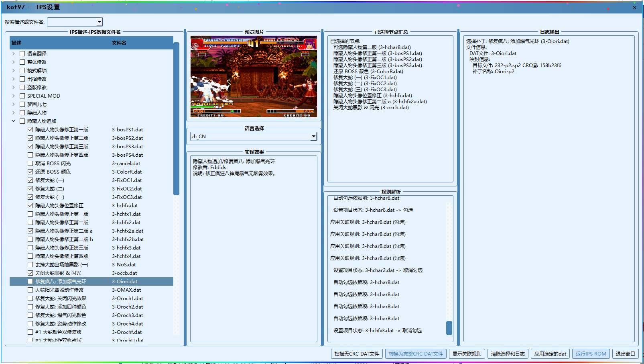Expand the 出招修改 tree node
Screen dimensions: 644x364
(13, 79)
